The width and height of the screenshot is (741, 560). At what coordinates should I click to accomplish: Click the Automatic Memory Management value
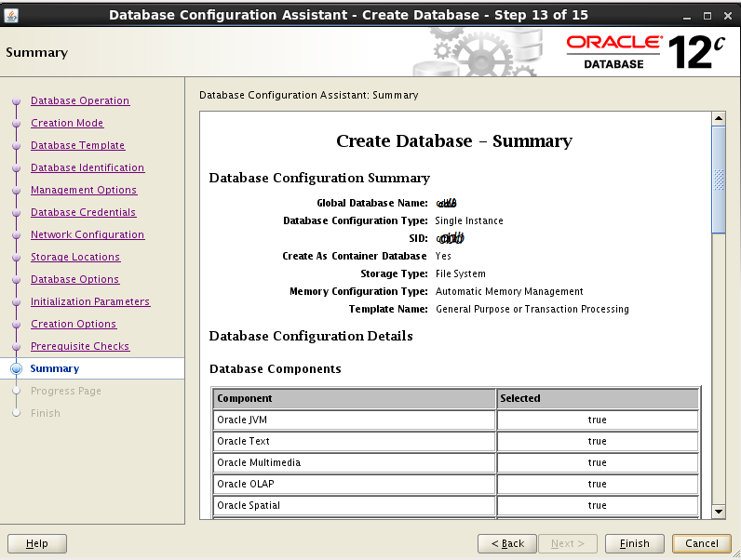pos(509,291)
